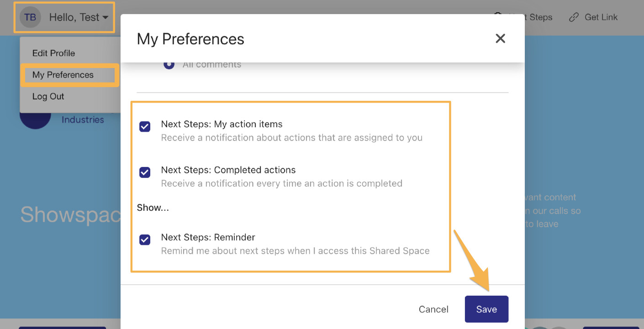The height and width of the screenshot is (329, 644).
Task: Click the Industries link
Action: coord(83,120)
